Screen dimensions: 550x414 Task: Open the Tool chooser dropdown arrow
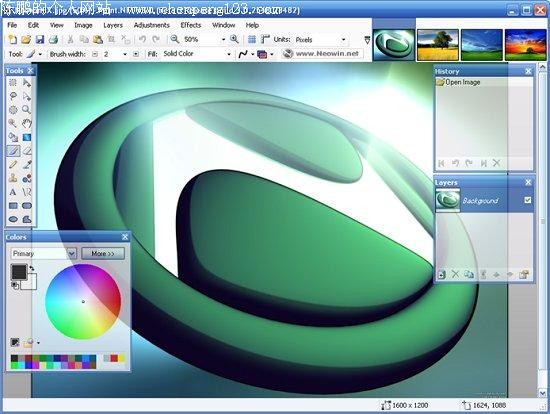(40, 54)
